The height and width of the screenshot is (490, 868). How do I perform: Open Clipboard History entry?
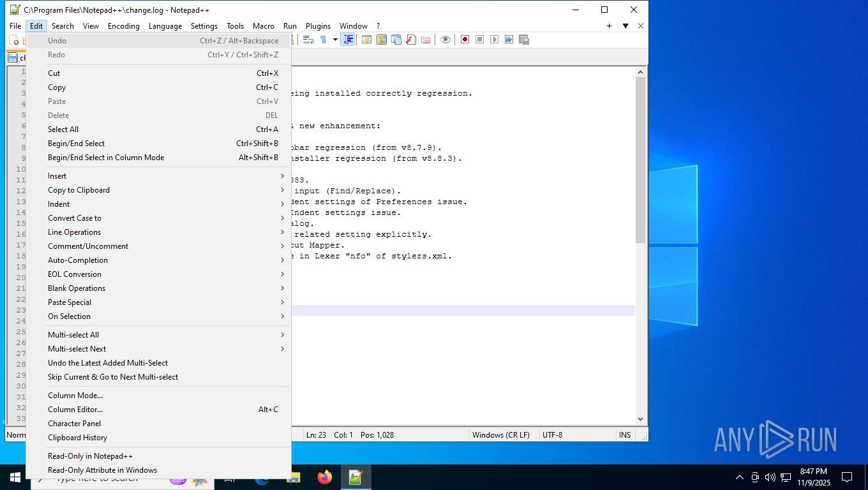pyautogui.click(x=159, y=438)
